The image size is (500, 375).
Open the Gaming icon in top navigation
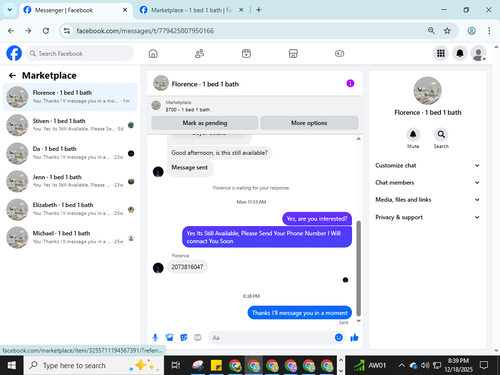pyautogui.click(x=339, y=53)
